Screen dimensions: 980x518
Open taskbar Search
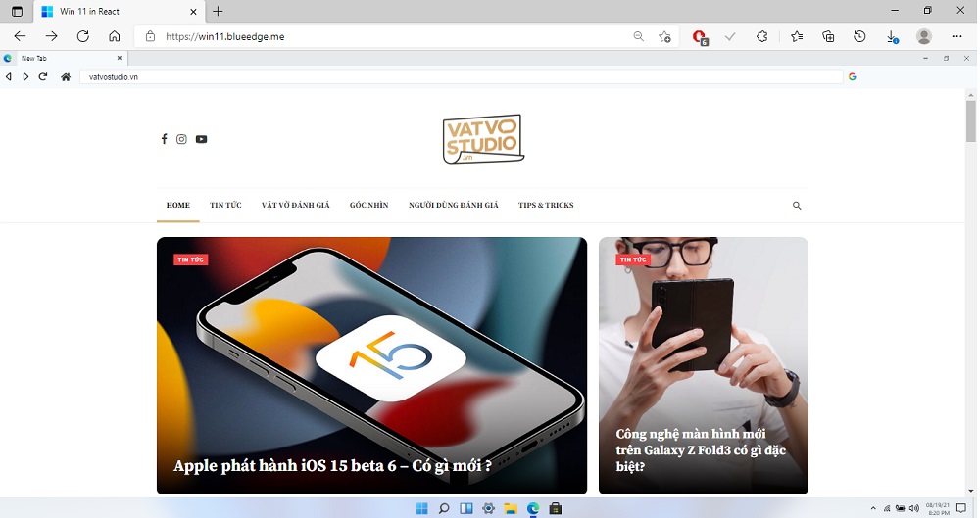444,508
